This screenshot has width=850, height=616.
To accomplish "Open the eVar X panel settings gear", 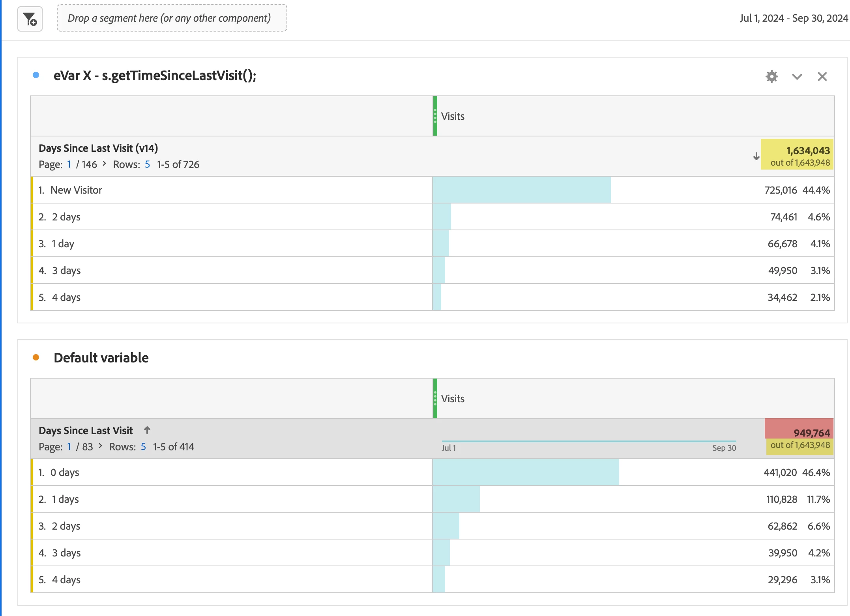I will click(x=771, y=77).
